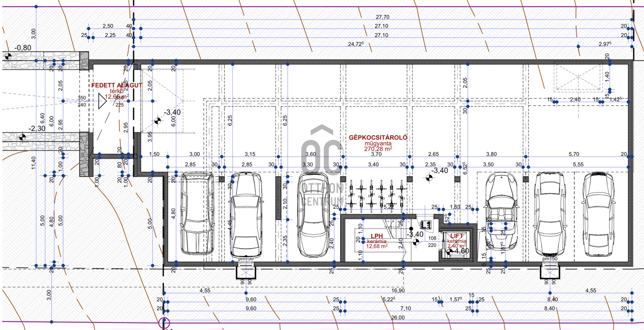Viewport: 644px width, 330px height.
Task: Click the rightmost parked car symbol
Action: [598, 215]
